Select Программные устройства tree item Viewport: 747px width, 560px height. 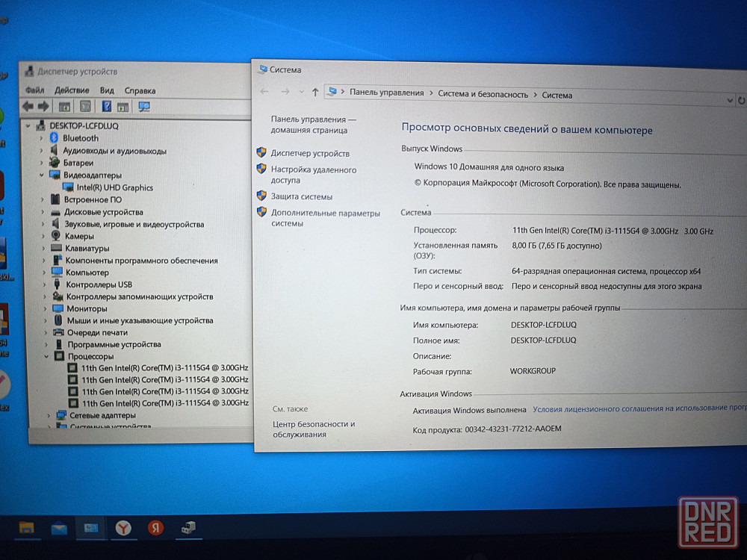114,344
